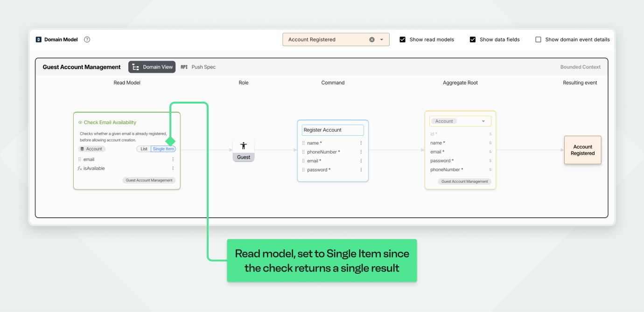Click the Register Account command name field
The image size is (644, 312).
coord(333,130)
